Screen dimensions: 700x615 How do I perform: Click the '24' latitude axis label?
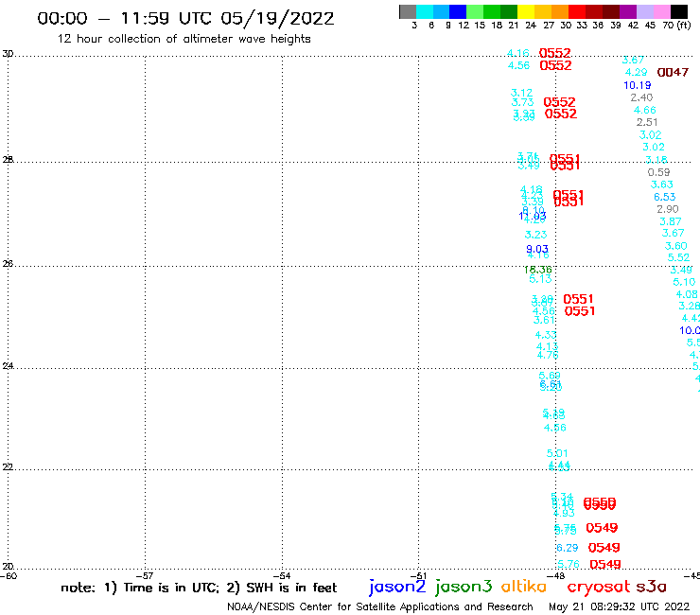point(8,366)
